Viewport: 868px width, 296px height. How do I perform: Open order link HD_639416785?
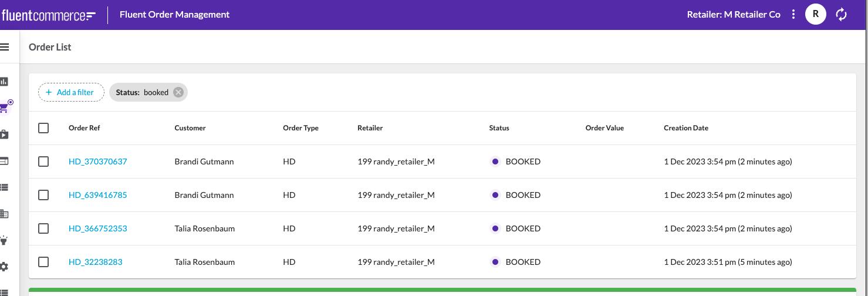click(97, 195)
